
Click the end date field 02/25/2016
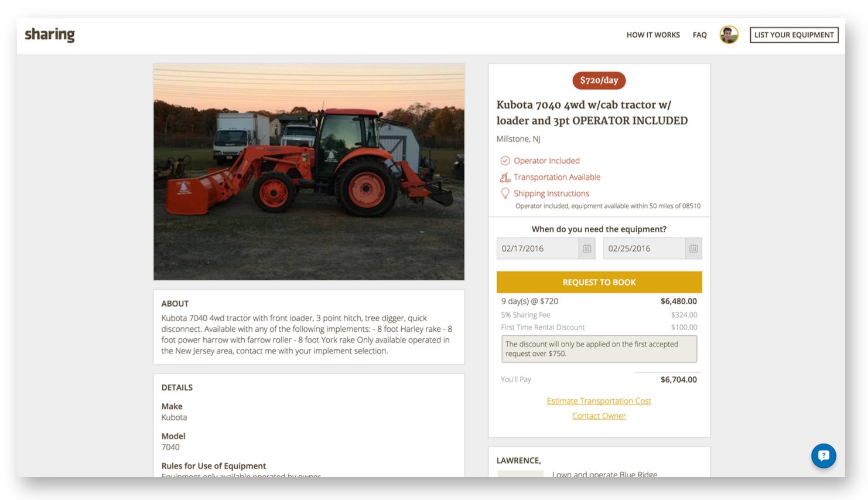tap(644, 249)
